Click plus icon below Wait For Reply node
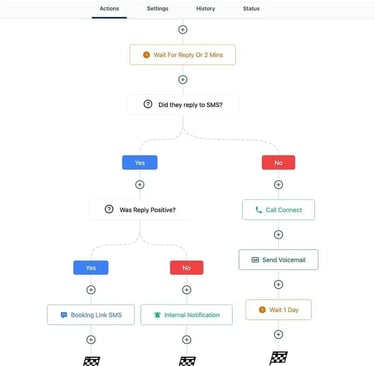 182,79
